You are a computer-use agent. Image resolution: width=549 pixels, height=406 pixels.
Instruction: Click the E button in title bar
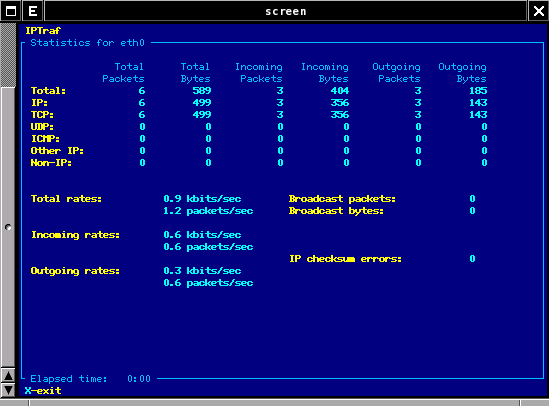[33, 11]
